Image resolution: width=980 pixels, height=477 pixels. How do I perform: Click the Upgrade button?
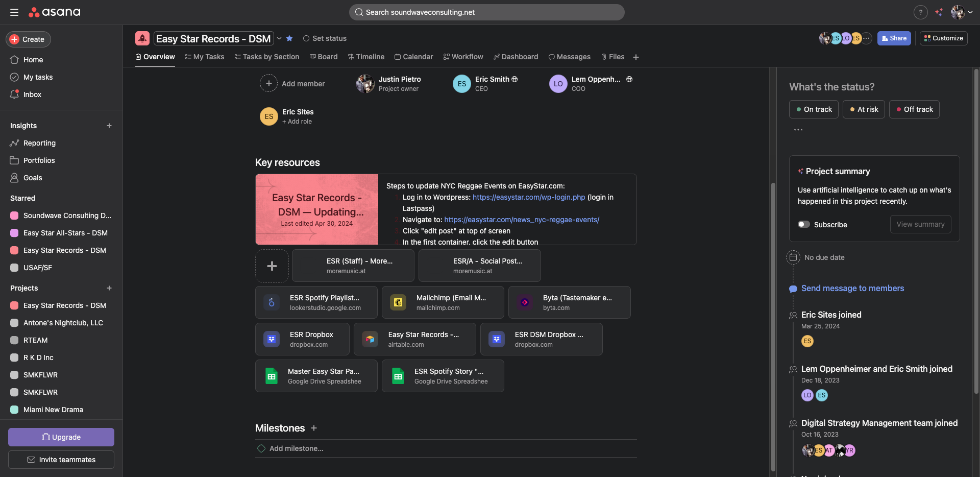coord(61,437)
